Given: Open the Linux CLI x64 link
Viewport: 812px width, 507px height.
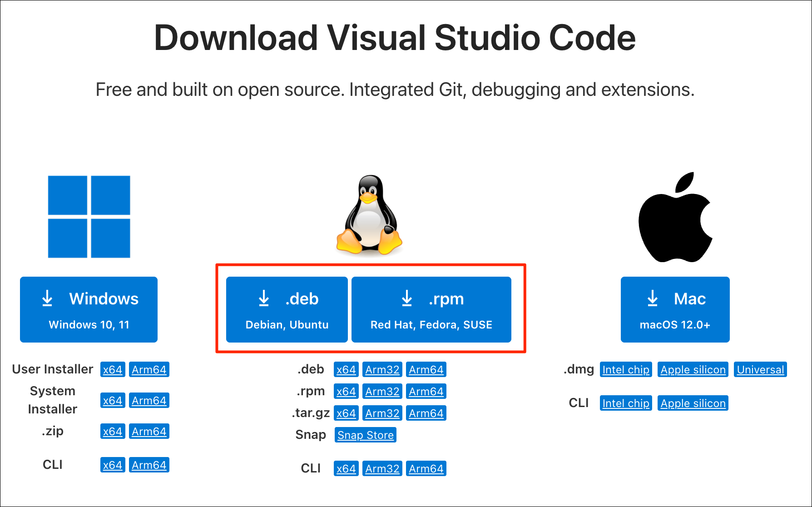Looking at the screenshot, I should pos(346,469).
